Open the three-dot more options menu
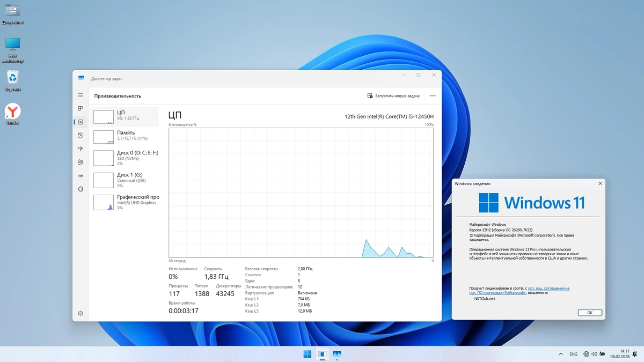 click(433, 96)
